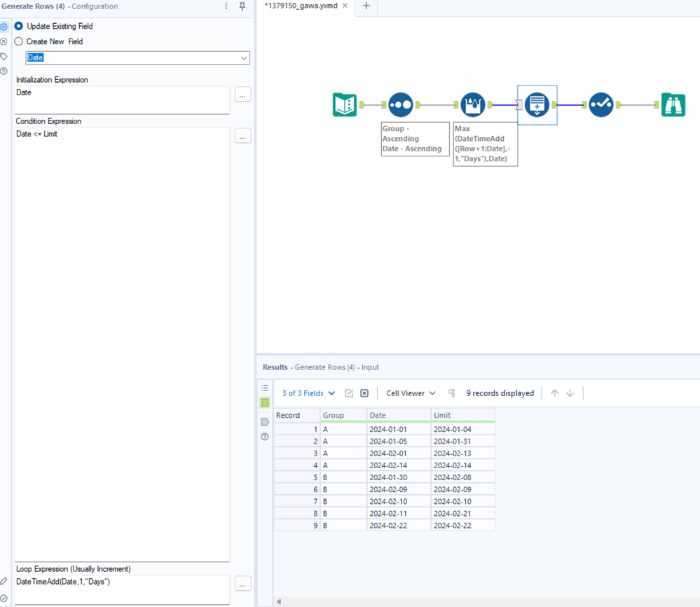This screenshot has height=607, width=700.
Task: Select the Date cell 2024-01-30
Action: coord(399,477)
